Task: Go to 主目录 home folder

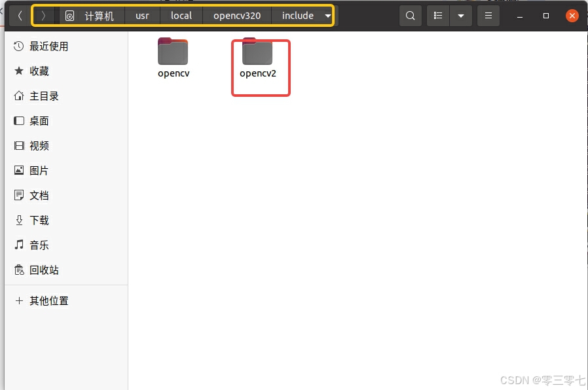Action: click(x=66, y=96)
